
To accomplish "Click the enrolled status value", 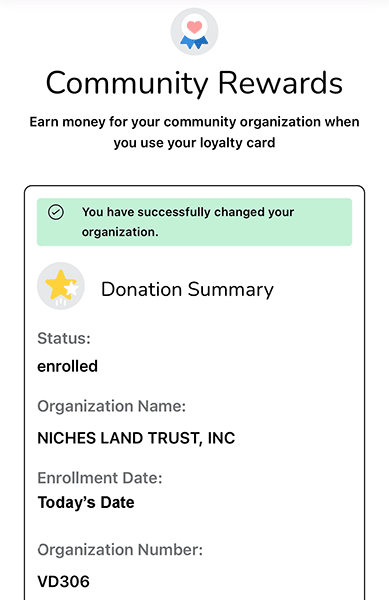I will [67, 366].
